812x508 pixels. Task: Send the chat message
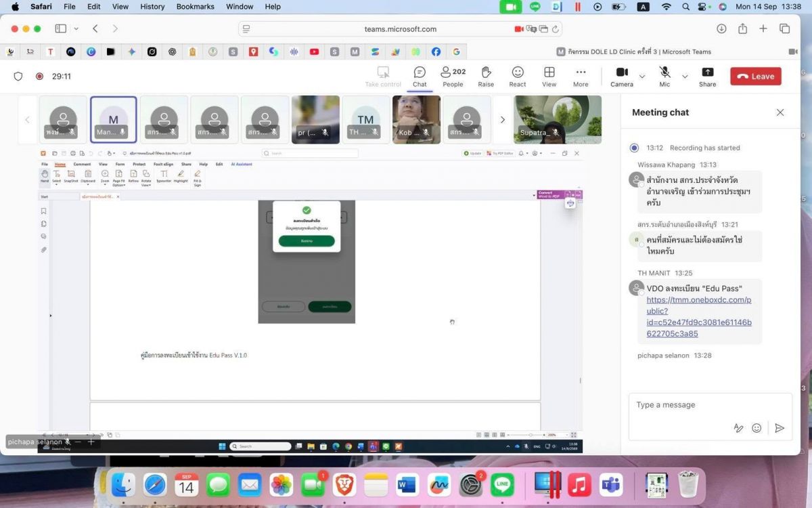click(780, 428)
